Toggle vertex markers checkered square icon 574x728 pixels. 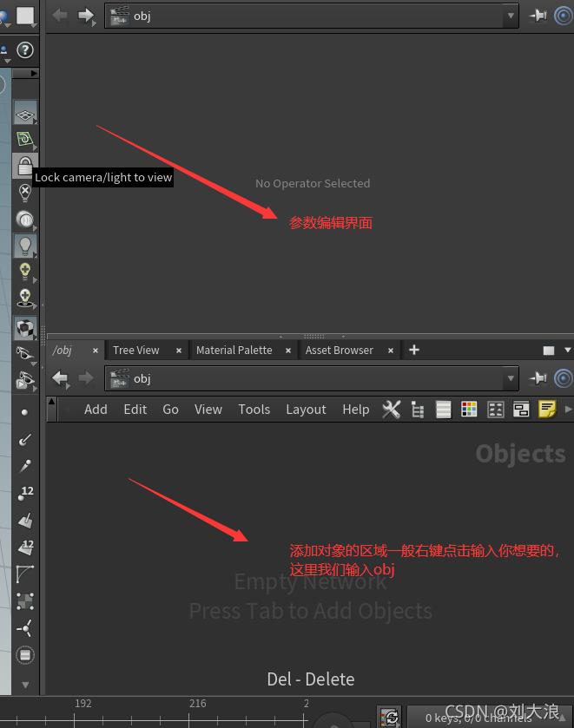click(x=25, y=600)
